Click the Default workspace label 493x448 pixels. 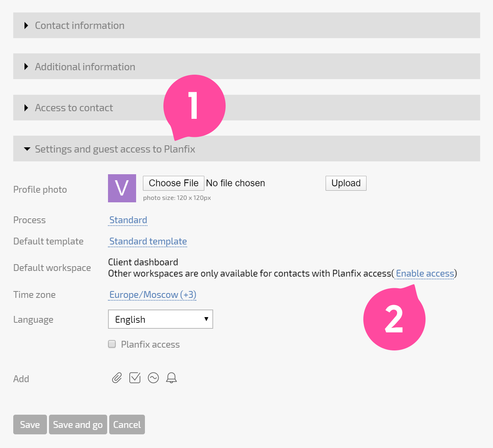[x=52, y=268]
